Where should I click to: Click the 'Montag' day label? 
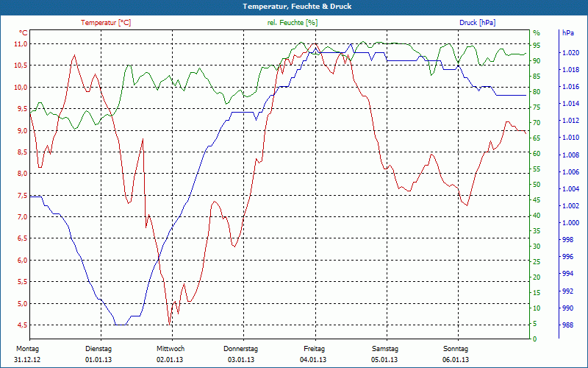tap(27, 349)
